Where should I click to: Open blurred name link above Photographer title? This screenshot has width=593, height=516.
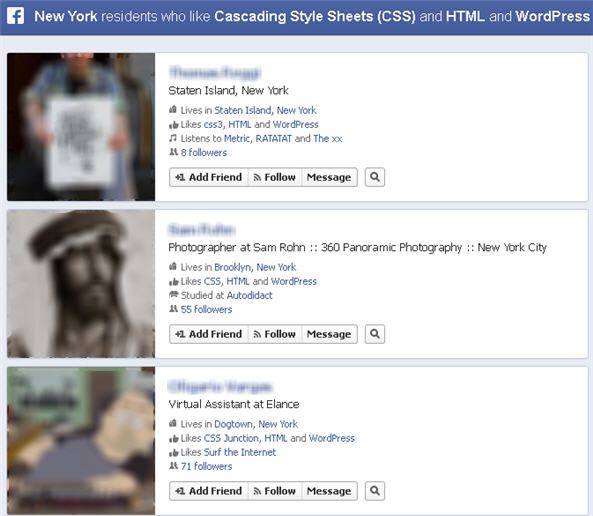202,229
